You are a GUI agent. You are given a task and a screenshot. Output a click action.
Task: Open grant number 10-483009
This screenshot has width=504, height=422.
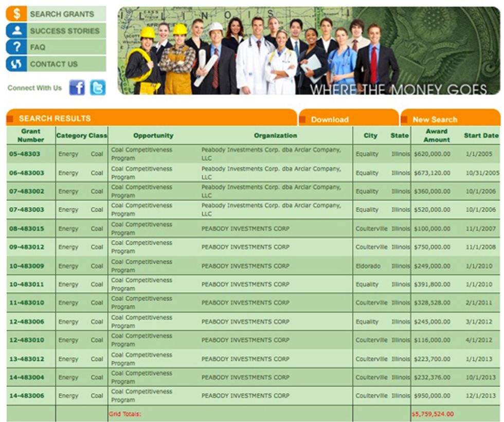pyautogui.click(x=27, y=266)
